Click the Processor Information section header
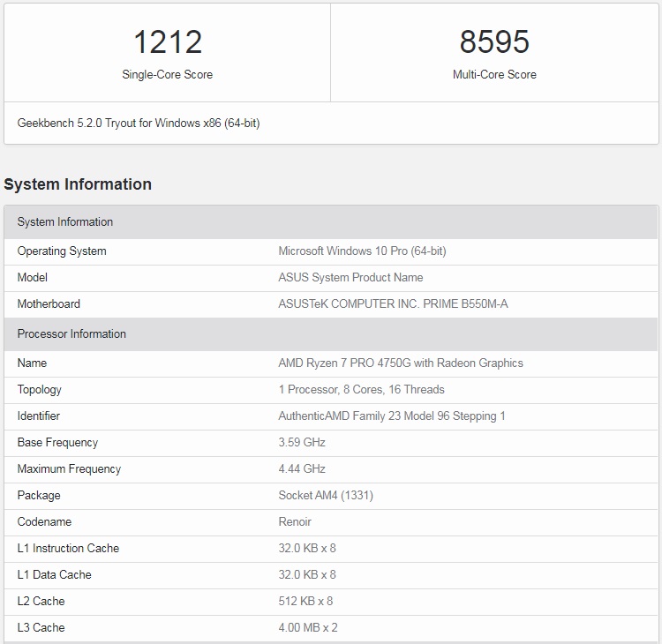This screenshot has width=662, height=644. click(331, 333)
